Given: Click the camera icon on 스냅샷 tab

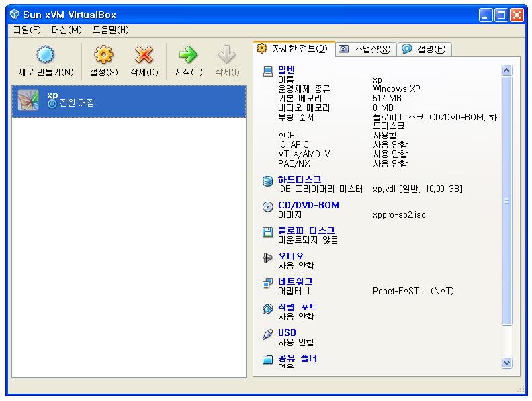Looking at the screenshot, I should 344,49.
